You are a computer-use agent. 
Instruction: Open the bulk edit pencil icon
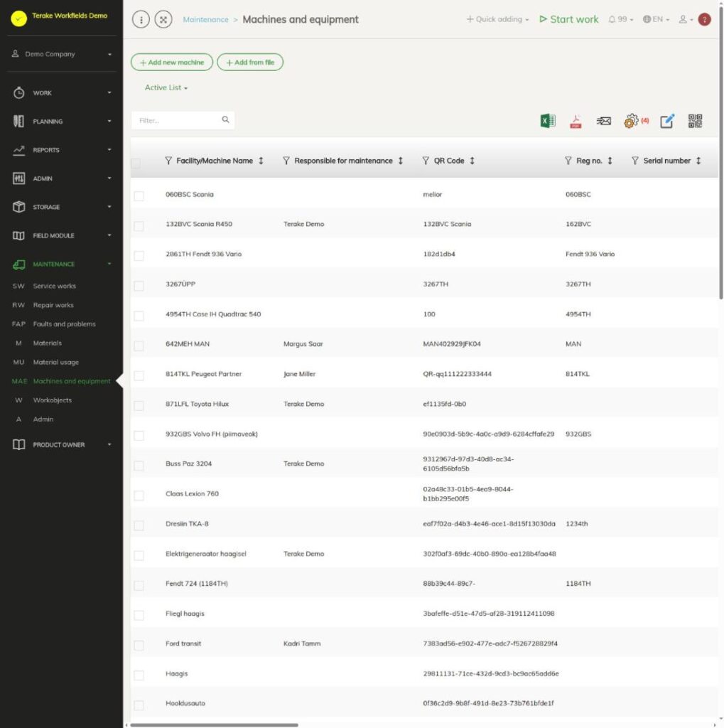click(667, 121)
